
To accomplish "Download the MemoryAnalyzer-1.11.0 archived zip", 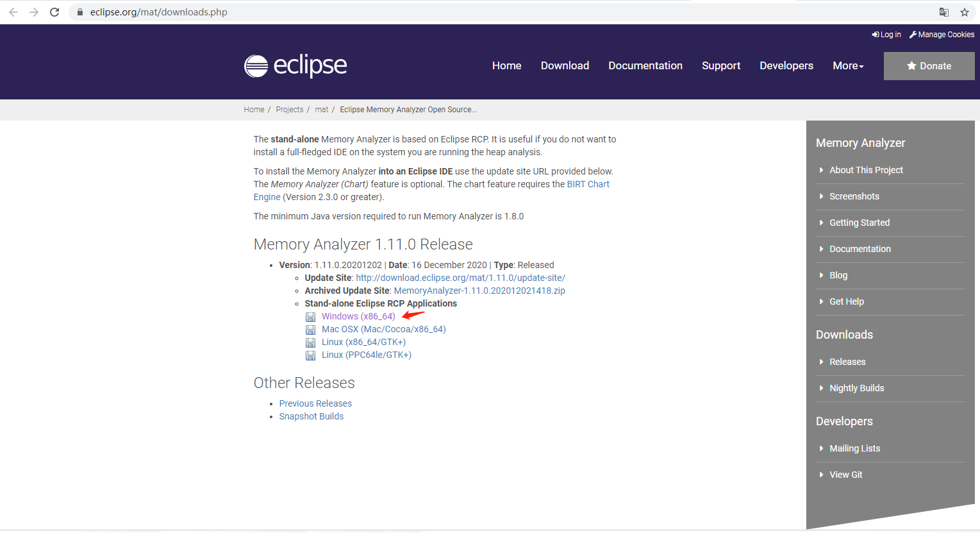I will (x=479, y=291).
